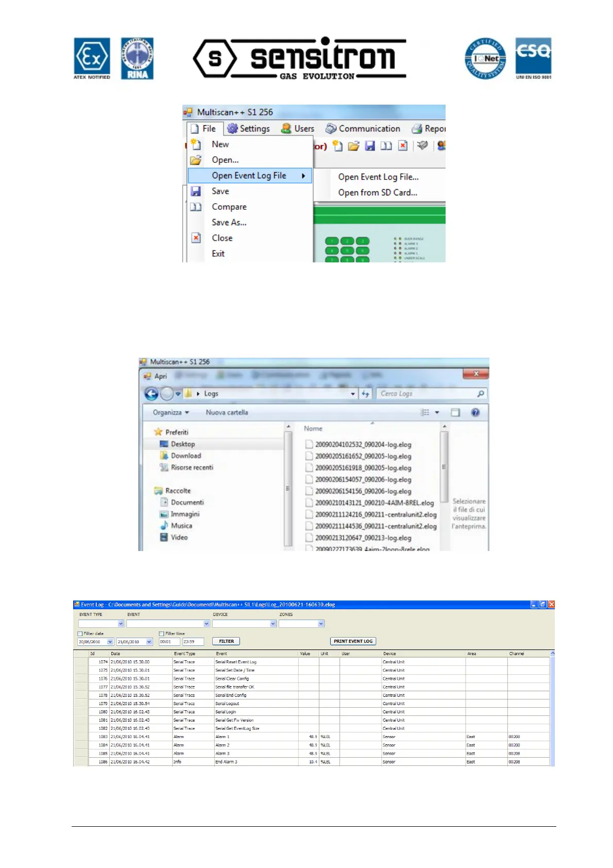This screenshot has width=613, height=868.
Task: Click the Compare book toolbar icon
Action: [386, 146]
